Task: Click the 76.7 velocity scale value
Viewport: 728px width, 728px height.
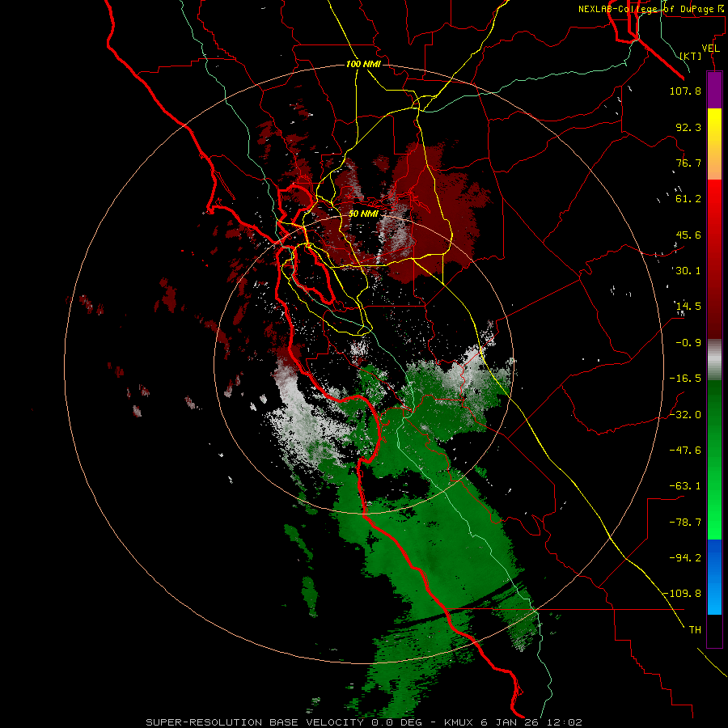Action: (688, 163)
